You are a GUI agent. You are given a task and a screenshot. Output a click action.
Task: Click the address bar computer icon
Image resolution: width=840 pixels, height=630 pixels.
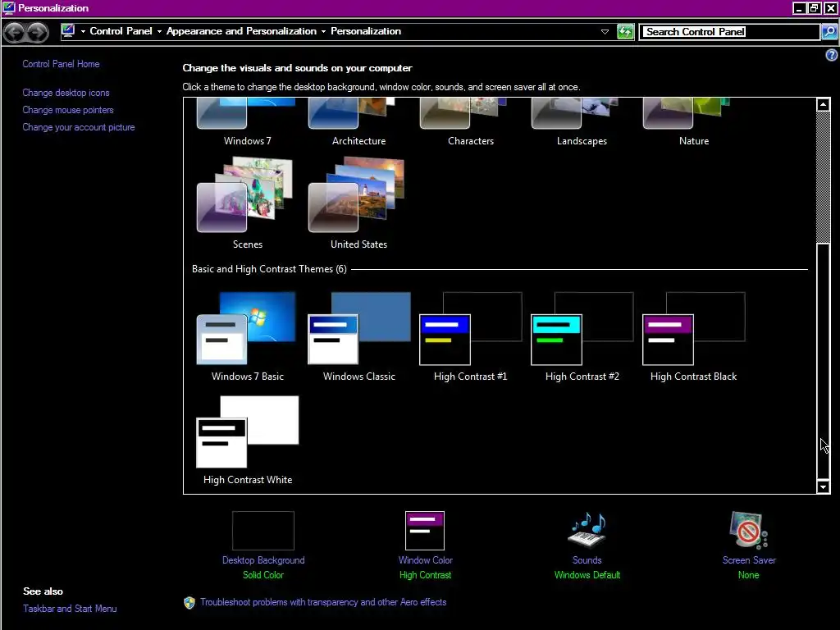coord(68,31)
